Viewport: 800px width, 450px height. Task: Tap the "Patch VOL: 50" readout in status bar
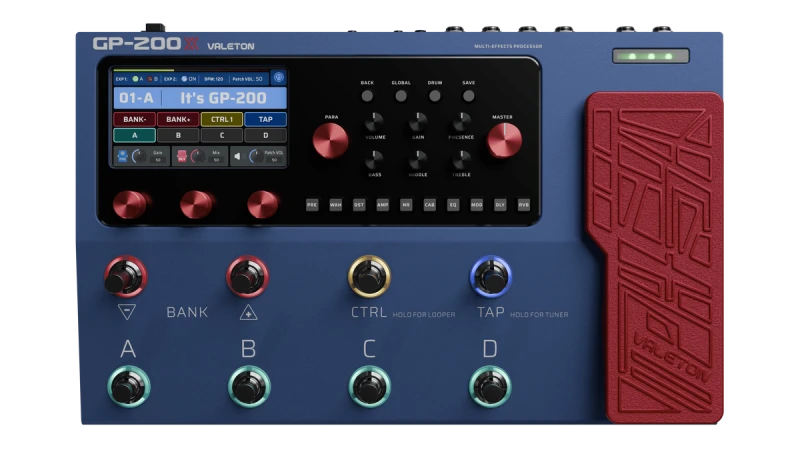247,79
